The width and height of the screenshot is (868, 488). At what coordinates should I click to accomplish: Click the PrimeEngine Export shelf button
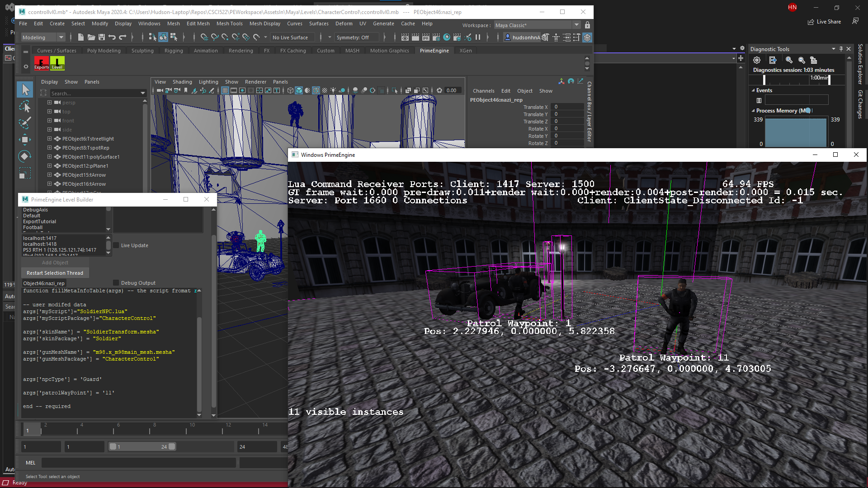42,63
